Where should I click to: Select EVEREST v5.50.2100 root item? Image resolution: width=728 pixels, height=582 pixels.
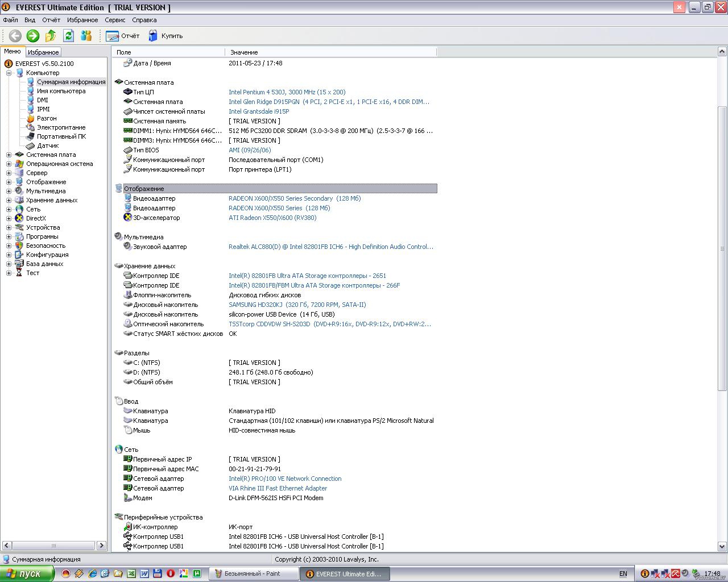44,64
